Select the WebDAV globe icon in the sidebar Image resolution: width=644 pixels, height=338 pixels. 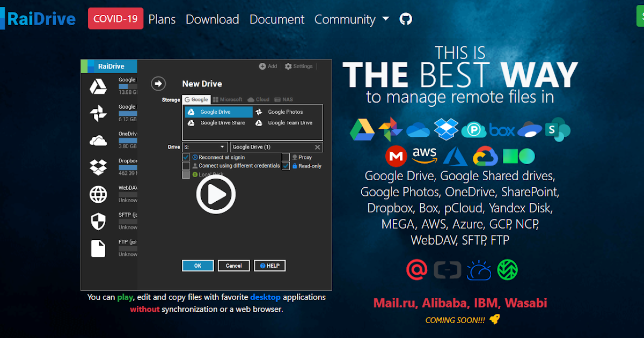(98, 194)
